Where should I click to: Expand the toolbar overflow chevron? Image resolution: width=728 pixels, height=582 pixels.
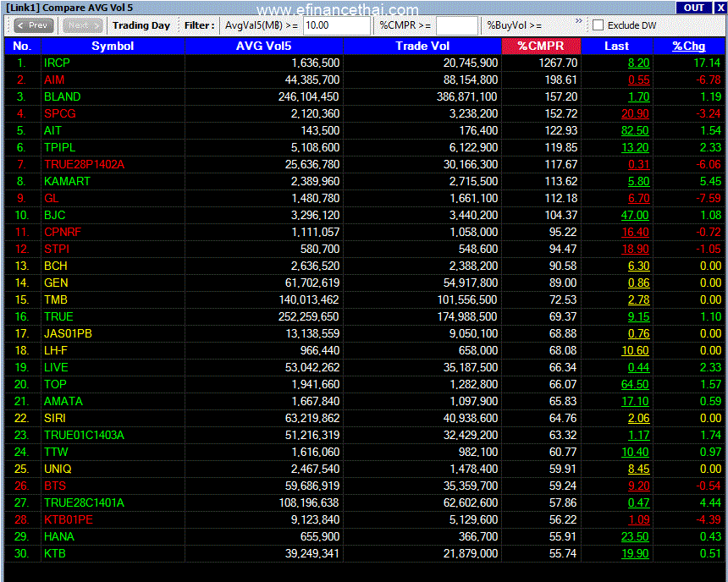pyautogui.click(x=578, y=21)
